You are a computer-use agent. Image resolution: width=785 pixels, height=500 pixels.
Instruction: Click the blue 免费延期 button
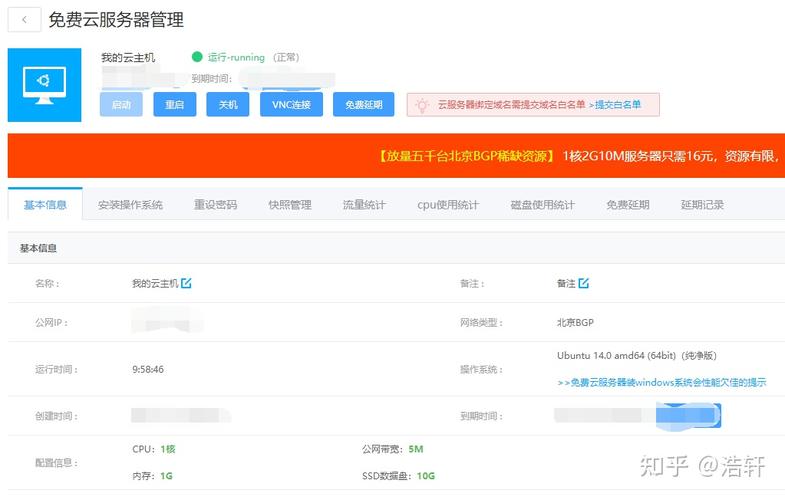(363, 105)
